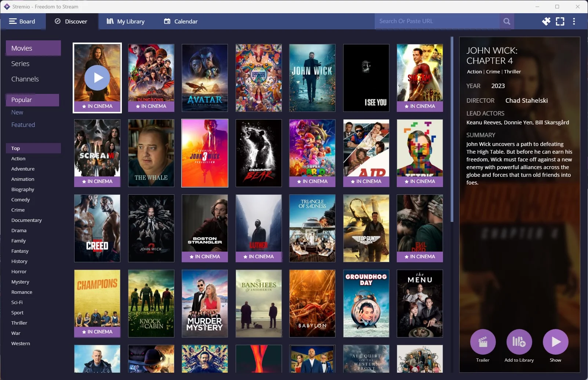Screen dimensions: 588x380
Task: Select the Tetris poster
Action: [420, 153]
